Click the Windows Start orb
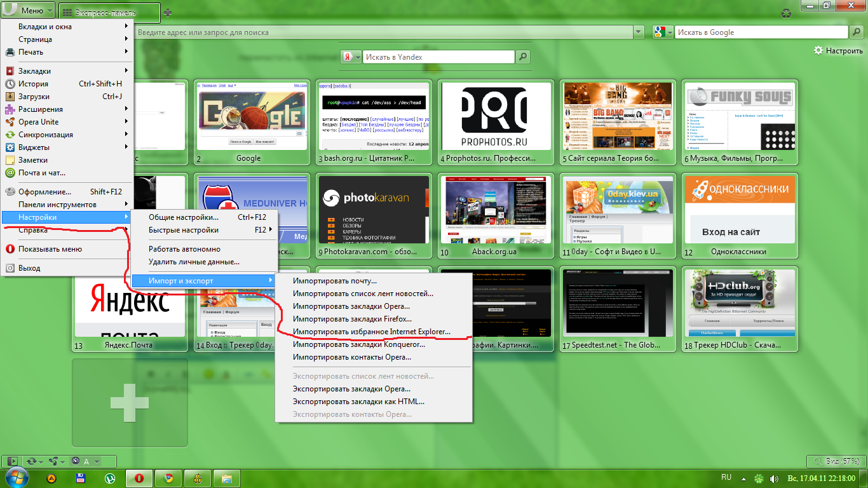This screenshot has width=868, height=488. click(17, 478)
